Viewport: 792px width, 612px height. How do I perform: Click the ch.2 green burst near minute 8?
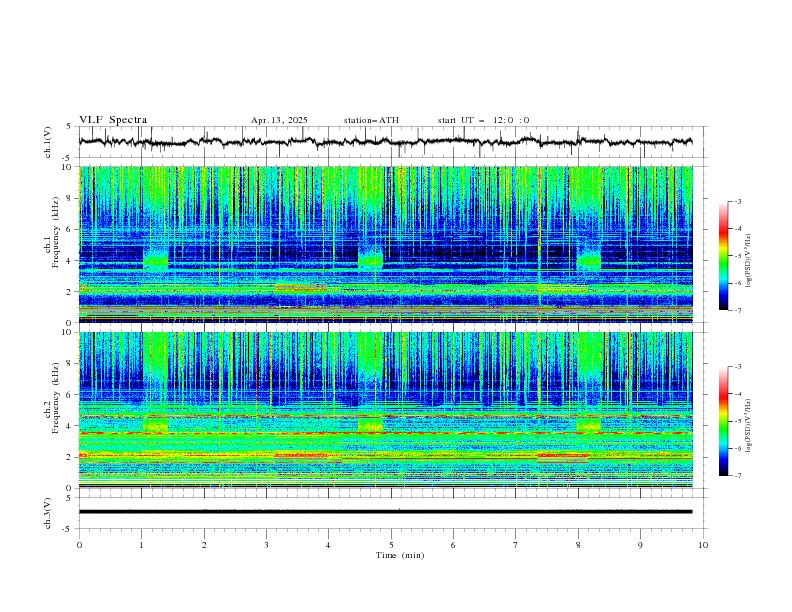tap(589, 424)
